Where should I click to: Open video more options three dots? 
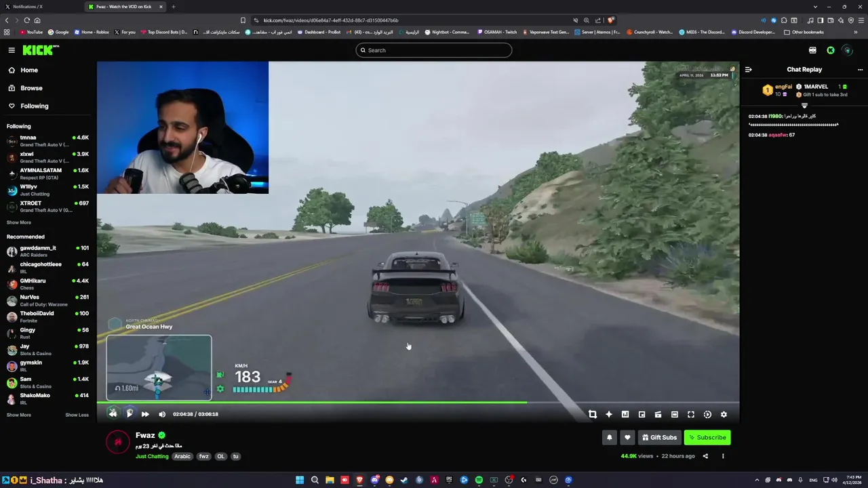pyautogui.click(x=723, y=456)
